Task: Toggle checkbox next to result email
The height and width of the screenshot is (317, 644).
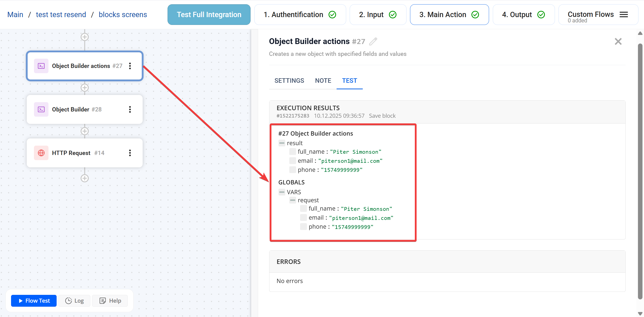Action: (x=293, y=161)
